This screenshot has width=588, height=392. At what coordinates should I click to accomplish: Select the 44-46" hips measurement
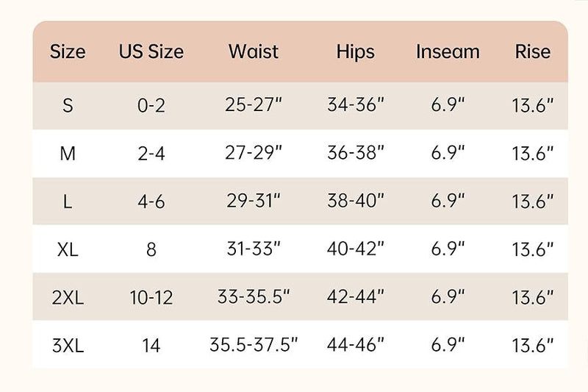(x=356, y=344)
